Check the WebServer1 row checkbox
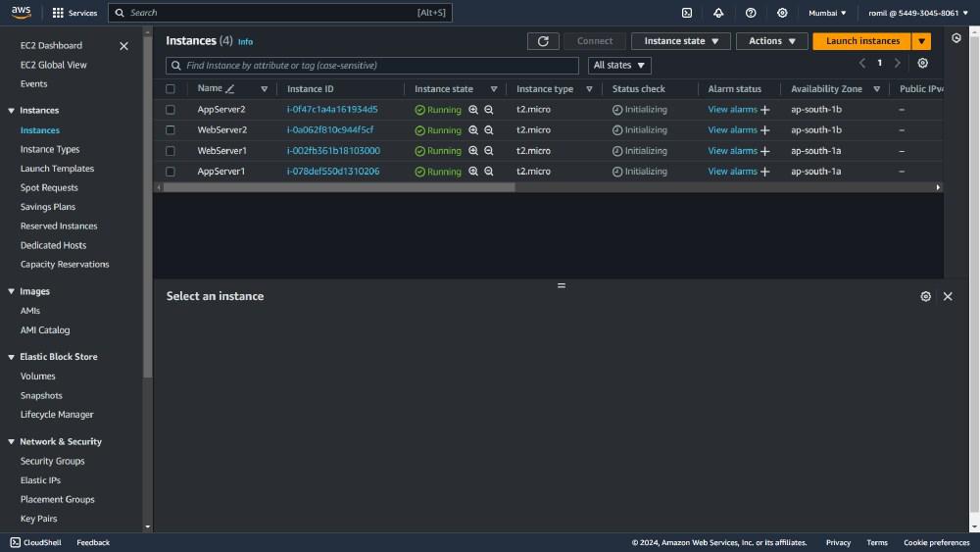This screenshot has width=980, height=552. point(170,151)
